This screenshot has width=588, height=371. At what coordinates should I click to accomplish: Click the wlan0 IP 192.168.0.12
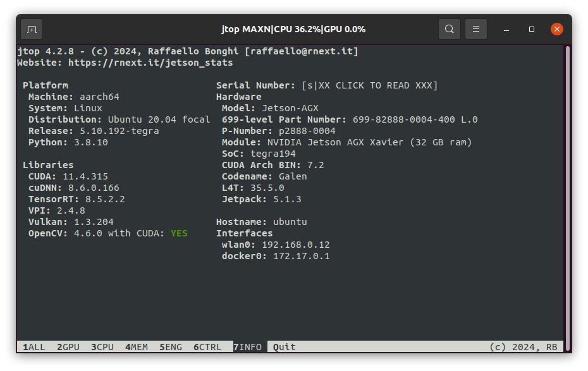pyautogui.click(x=295, y=245)
